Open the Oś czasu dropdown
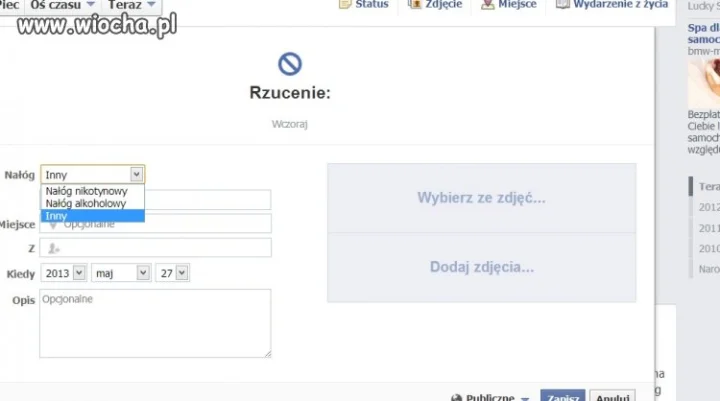 (x=62, y=5)
